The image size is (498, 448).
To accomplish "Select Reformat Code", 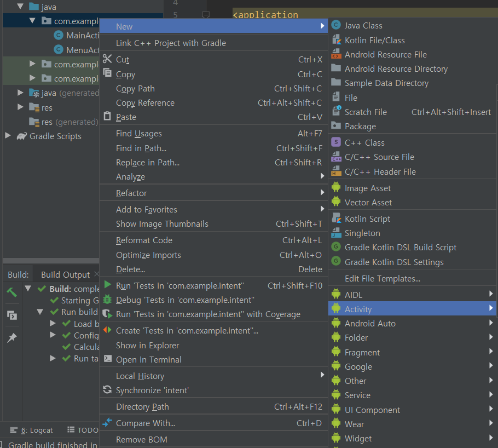I will click(214, 240).
